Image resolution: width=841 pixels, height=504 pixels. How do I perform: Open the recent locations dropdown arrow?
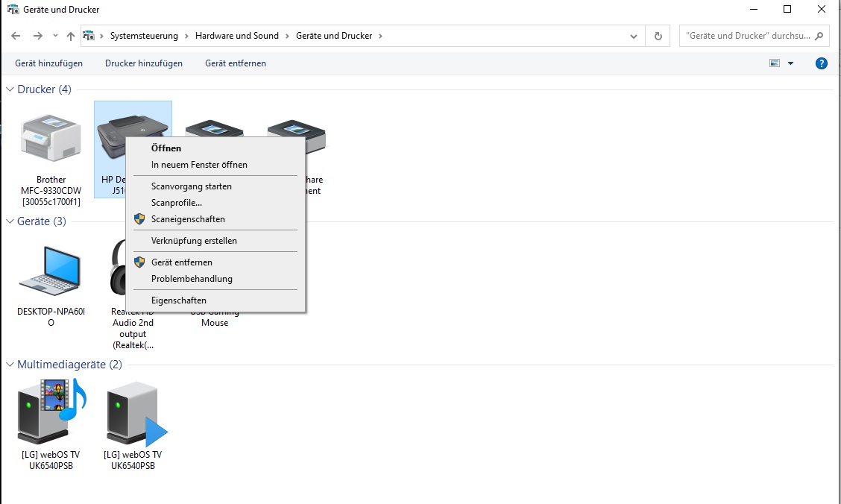click(55, 36)
